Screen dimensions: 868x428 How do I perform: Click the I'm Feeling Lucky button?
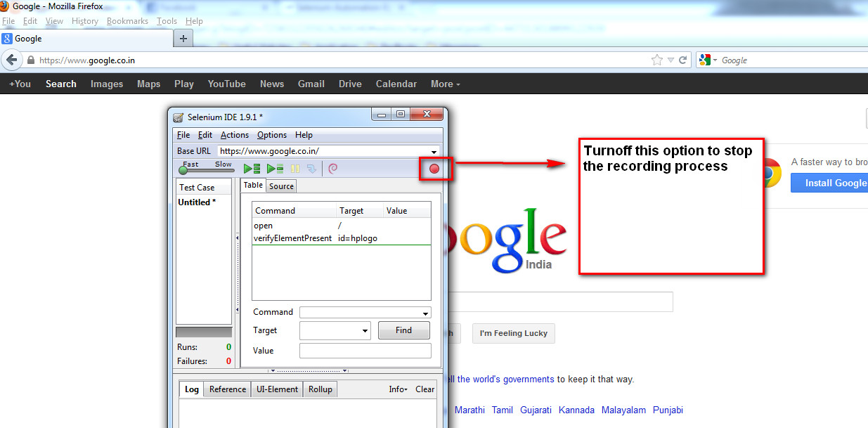[x=513, y=333]
